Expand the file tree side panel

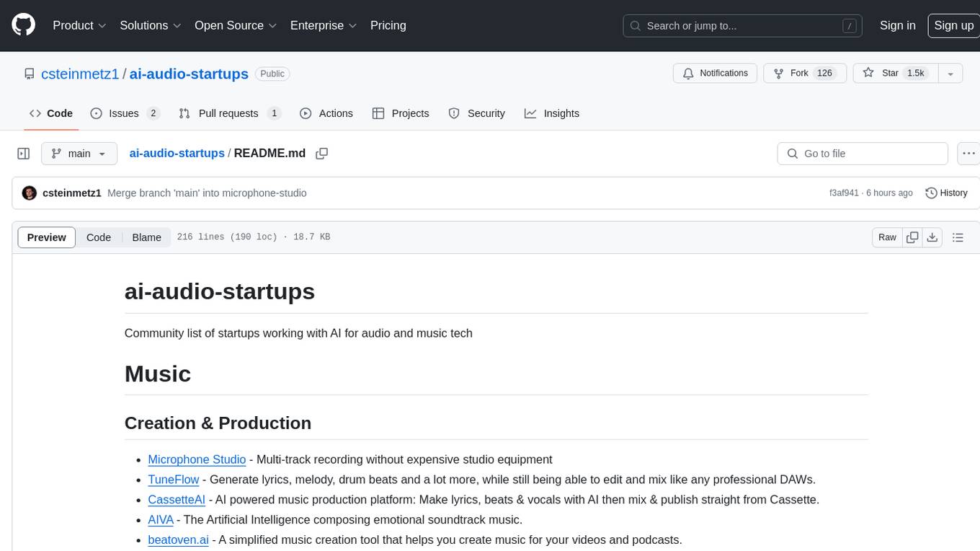click(x=23, y=154)
